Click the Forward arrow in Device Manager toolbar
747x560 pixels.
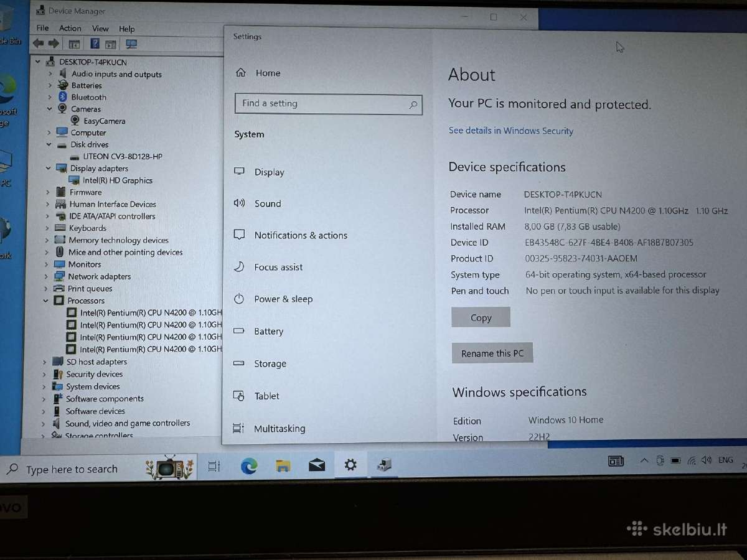point(54,44)
